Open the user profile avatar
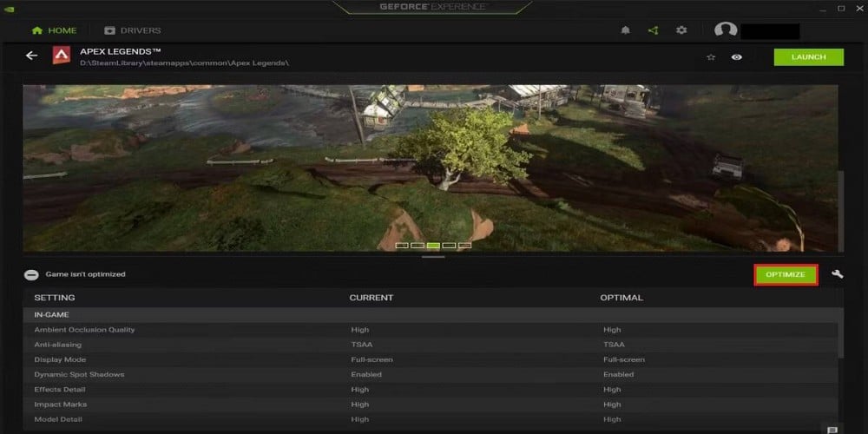This screenshot has width=868, height=434. 726,30
